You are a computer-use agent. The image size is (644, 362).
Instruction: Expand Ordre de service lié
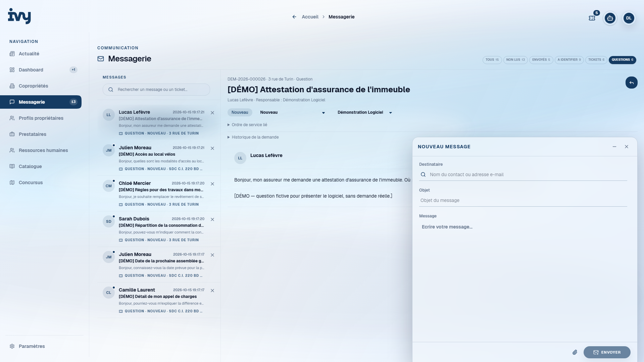pyautogui.click(x=247, y=125)
